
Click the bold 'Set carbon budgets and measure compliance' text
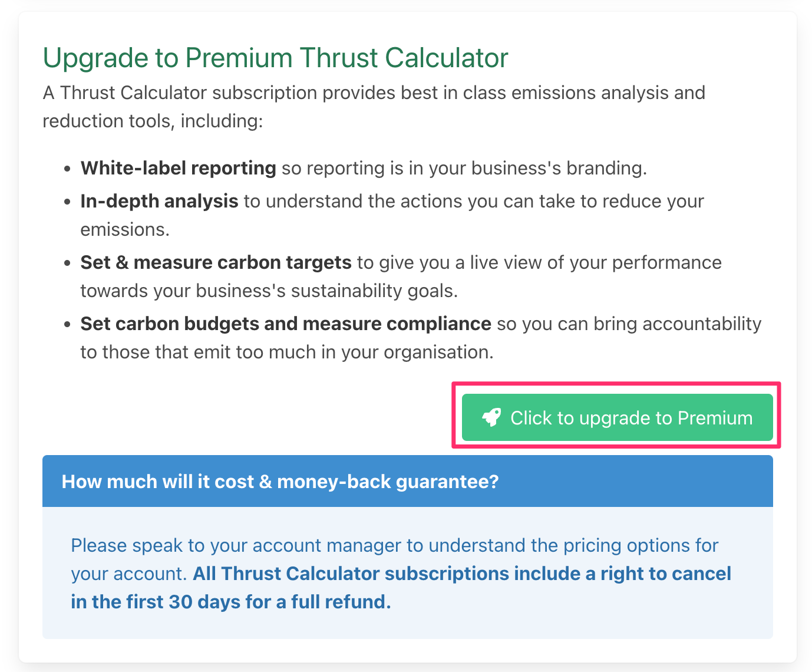(x=286, y=324)
